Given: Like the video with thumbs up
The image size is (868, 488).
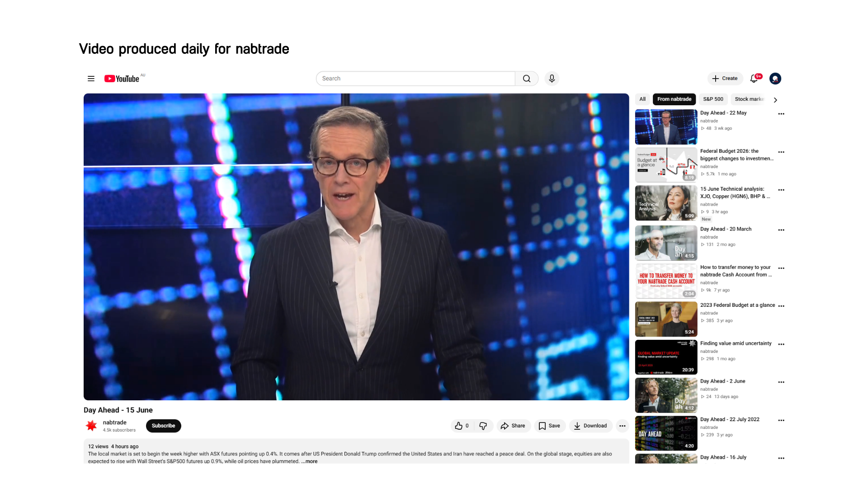Looking at the screenshot, I should [x=462, y=426].
